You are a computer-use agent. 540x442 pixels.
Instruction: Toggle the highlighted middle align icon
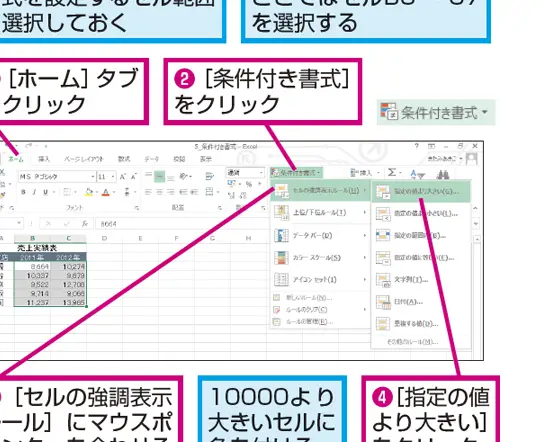[x=159, y=177]
